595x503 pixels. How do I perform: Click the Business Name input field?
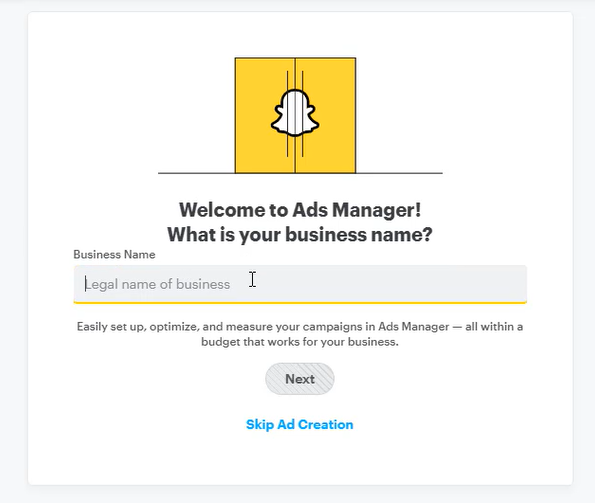300,284
